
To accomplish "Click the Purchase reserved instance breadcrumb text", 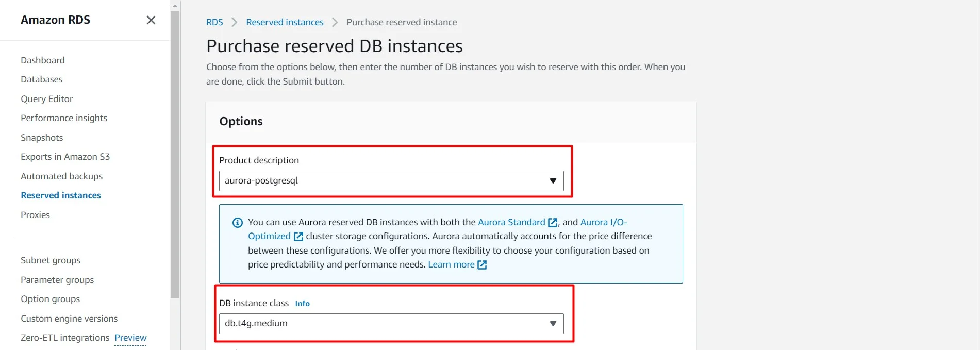I will click(x=402, y=22).
